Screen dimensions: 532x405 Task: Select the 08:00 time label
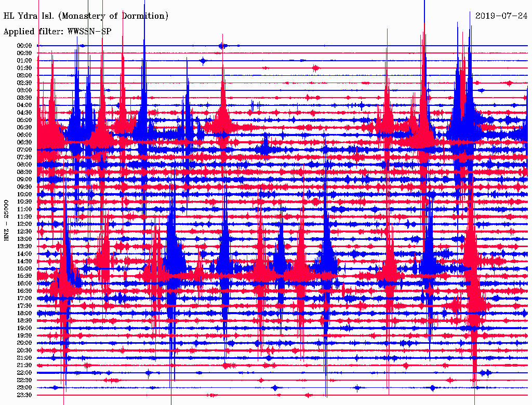[24, 165]
